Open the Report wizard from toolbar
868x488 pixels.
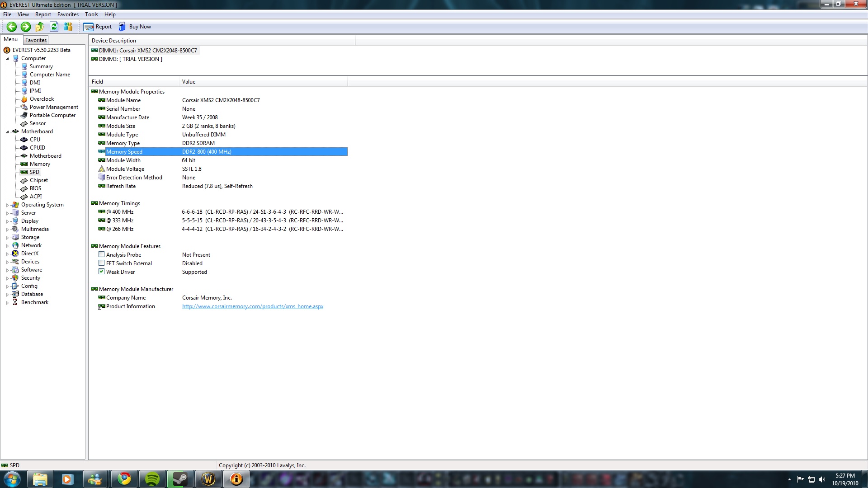[98, 27]
